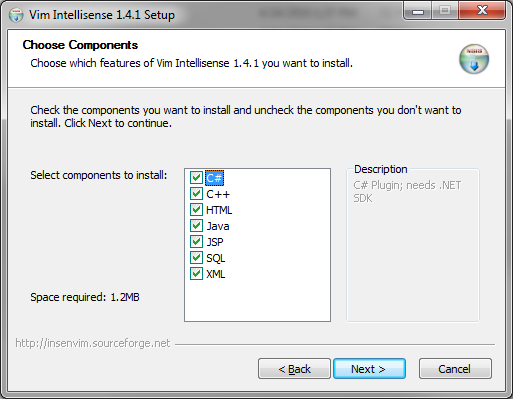Click the NSIS globe logo in the header
Screen dimensions: 513x399
click(x=474, y=59)
